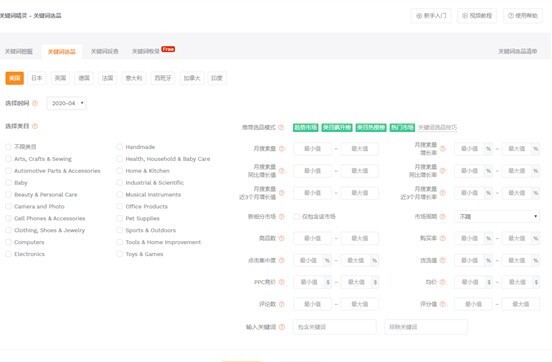Viewport: 552px width, 362px height.
Task: Click help icon beside 近3个月增长值
Action: pos(282,193)
